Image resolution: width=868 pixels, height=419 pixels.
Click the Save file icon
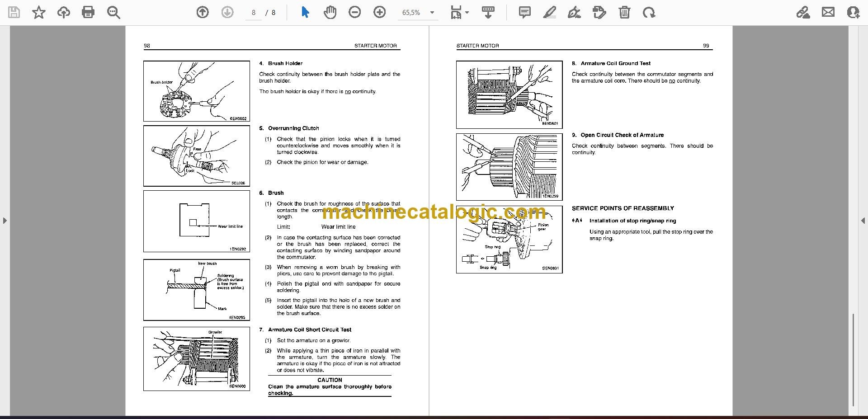[x=14, y=13]
